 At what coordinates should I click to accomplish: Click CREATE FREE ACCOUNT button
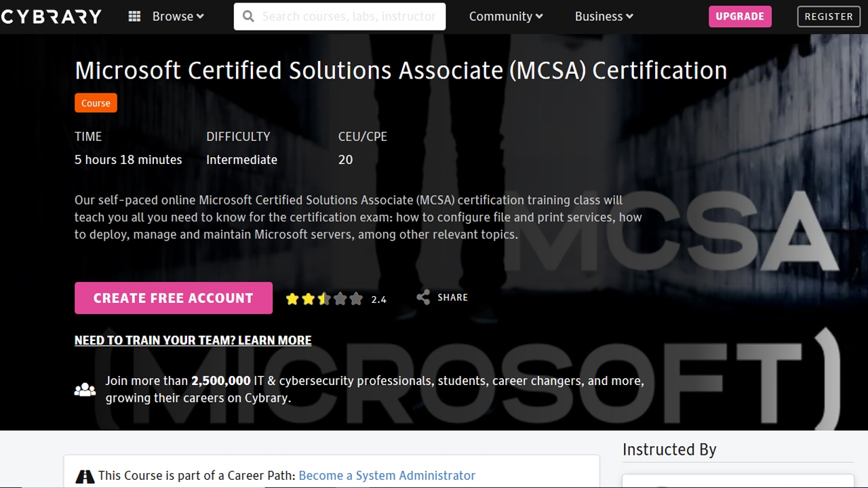click(x=174, y=298)
